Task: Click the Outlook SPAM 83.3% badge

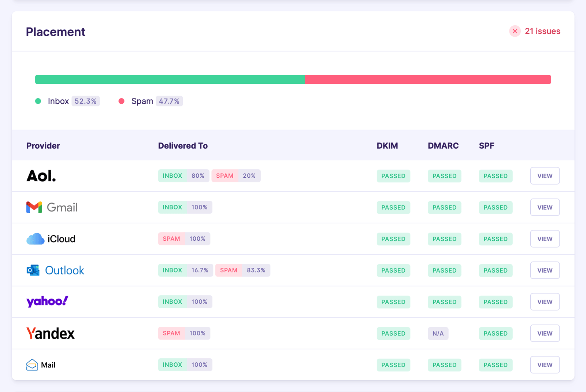Action: [243, 270]
